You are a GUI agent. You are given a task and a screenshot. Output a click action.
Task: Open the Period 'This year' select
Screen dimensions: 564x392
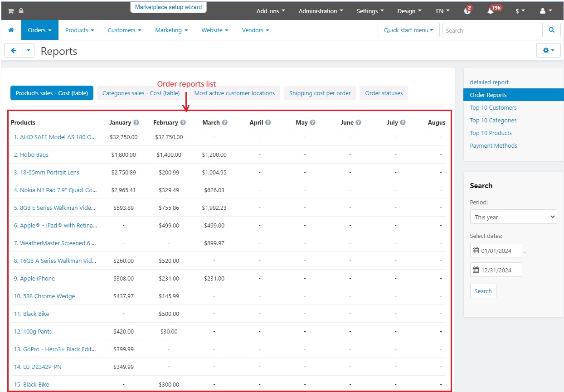[513, 217]
